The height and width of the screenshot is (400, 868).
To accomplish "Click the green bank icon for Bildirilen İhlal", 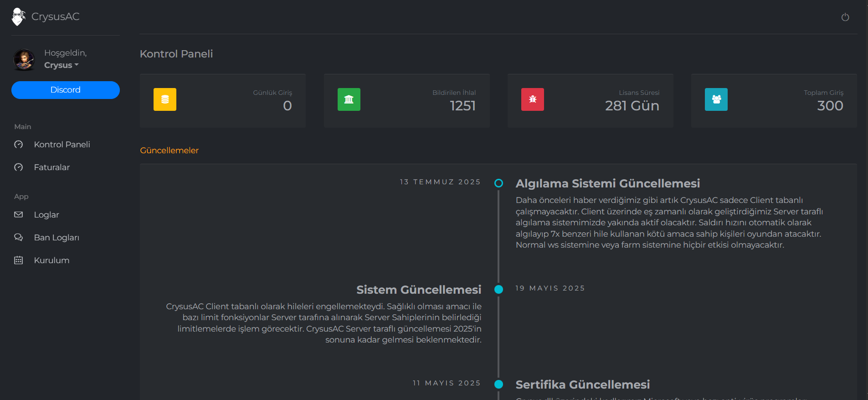I will 349,99.
